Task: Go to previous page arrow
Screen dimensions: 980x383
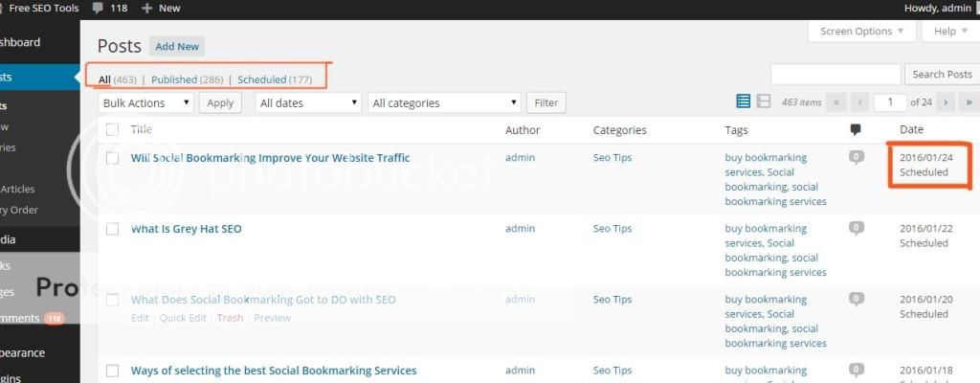Action: coord(859,102)
